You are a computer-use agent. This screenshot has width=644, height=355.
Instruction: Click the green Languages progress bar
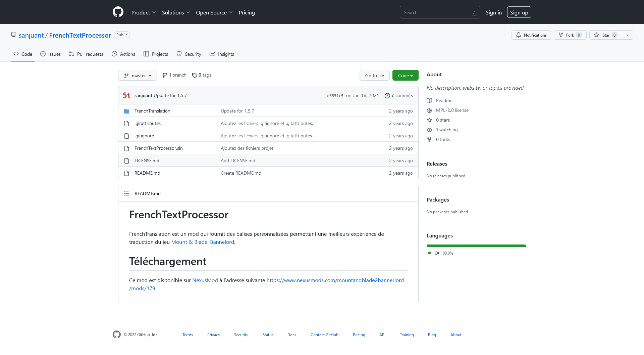(x=476, y=246)
